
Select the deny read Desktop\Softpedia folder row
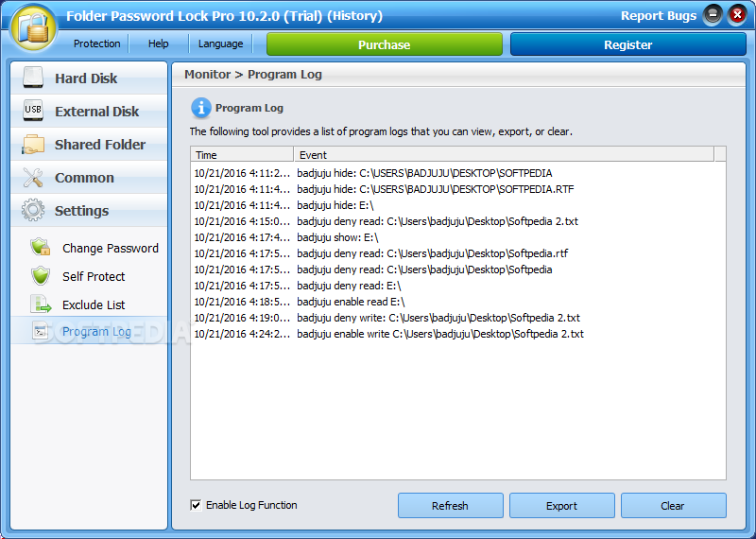pos(458,269)
